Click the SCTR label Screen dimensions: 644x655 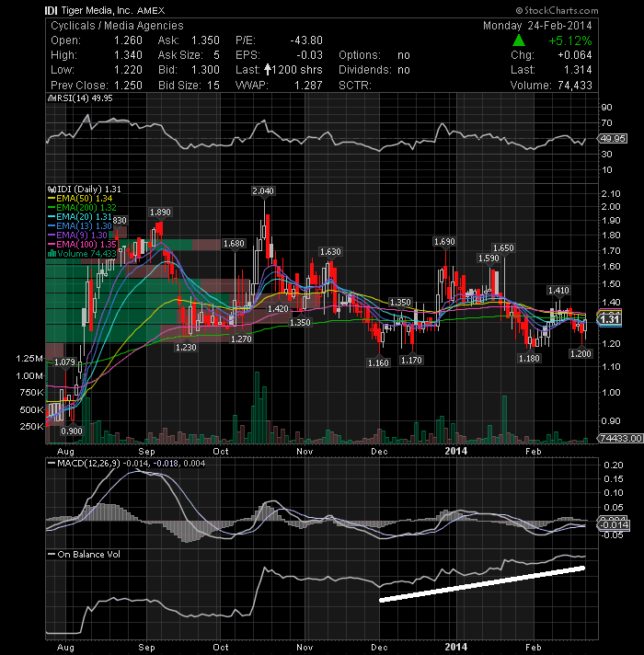(x=355, y=86)
